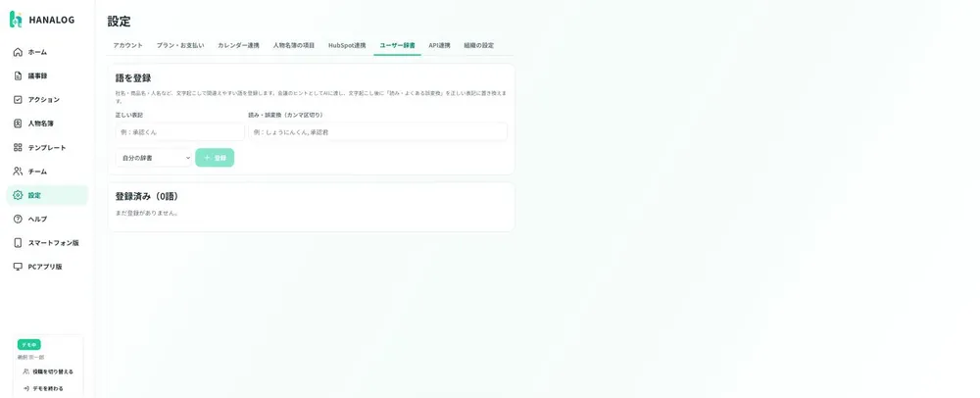Open the テンプレート grid icon
This screenshot has height=398, width=980.
click(18, 147)
